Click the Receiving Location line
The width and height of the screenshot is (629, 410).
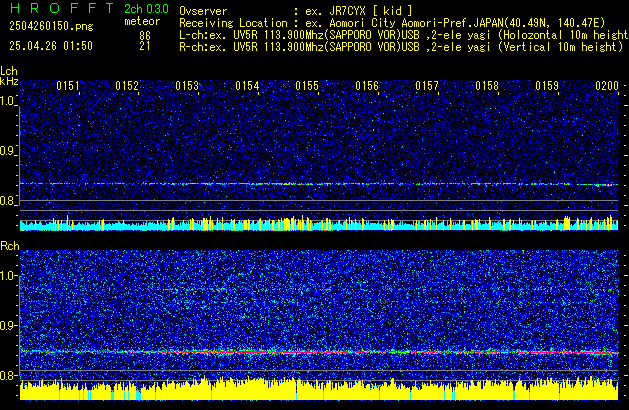pyautogui.click(x=392, y=23)
